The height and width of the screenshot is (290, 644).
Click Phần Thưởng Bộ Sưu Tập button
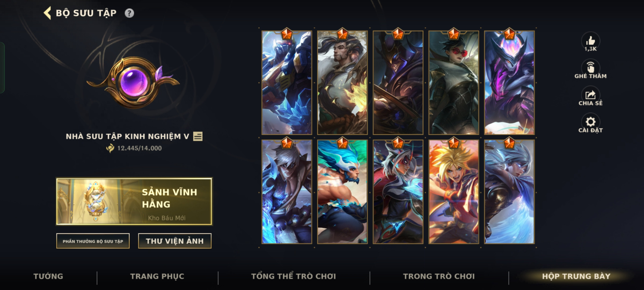point(93,241)
